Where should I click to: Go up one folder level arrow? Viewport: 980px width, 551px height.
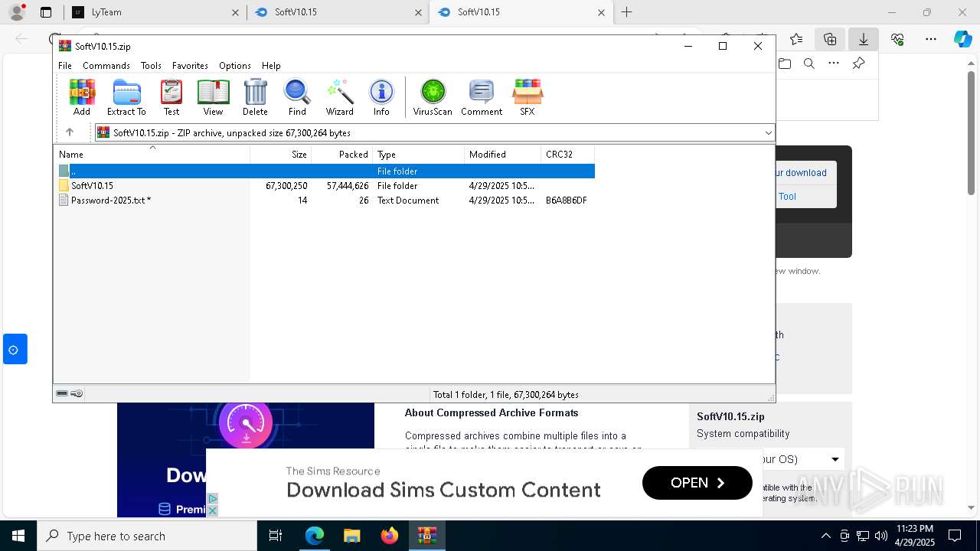[70, 132]
